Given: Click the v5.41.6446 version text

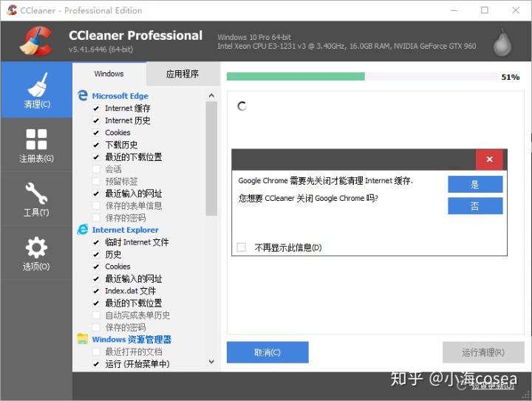Looking at the screenshot, I should click(100, 49).
